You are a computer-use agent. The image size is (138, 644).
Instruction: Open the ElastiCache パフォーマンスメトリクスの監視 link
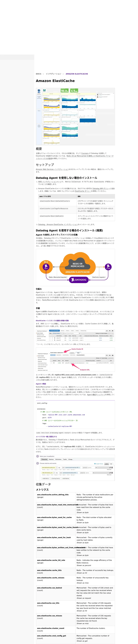tap(75, 157)
